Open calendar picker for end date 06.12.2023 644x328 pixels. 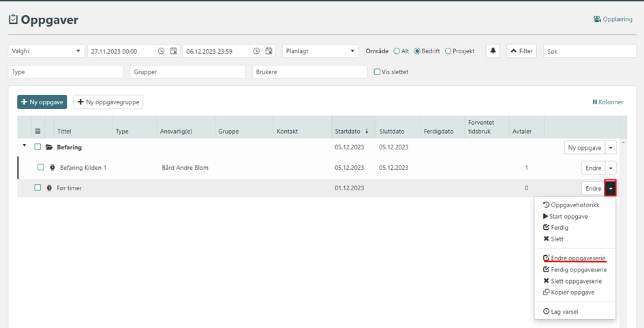pyautogui.click(x=269, y=51)
